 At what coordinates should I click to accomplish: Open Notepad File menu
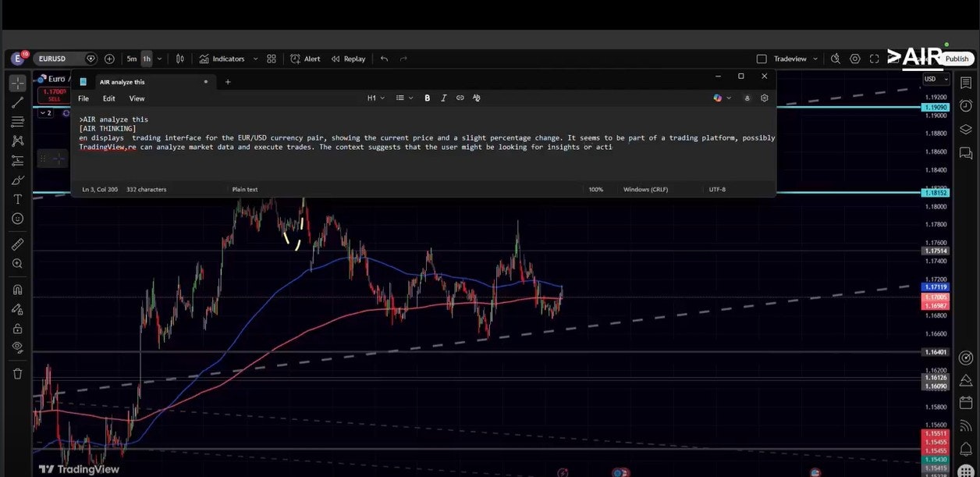point(83,98)
